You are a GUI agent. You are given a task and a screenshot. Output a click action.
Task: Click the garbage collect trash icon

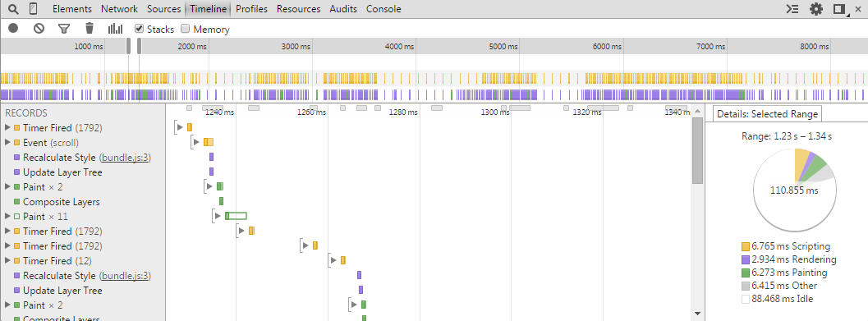tap(90, 28)
